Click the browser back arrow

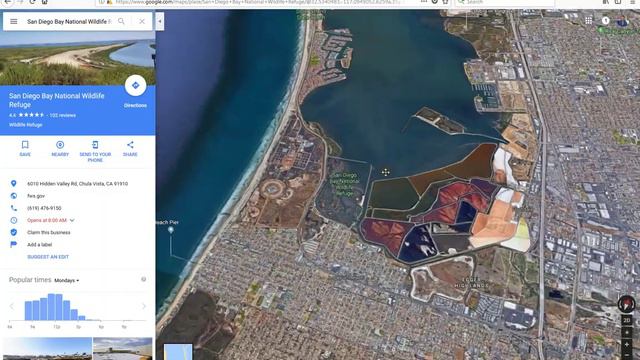click(7, 2)
